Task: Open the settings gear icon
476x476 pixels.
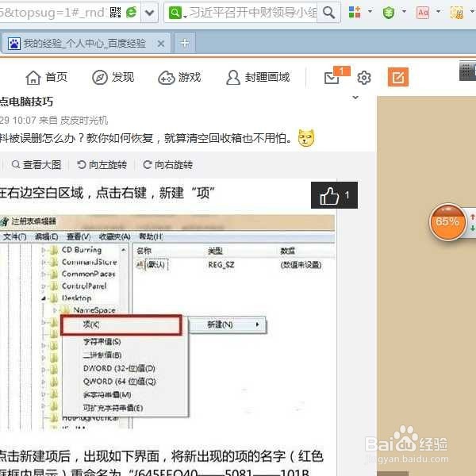Action: coord(364,78)
